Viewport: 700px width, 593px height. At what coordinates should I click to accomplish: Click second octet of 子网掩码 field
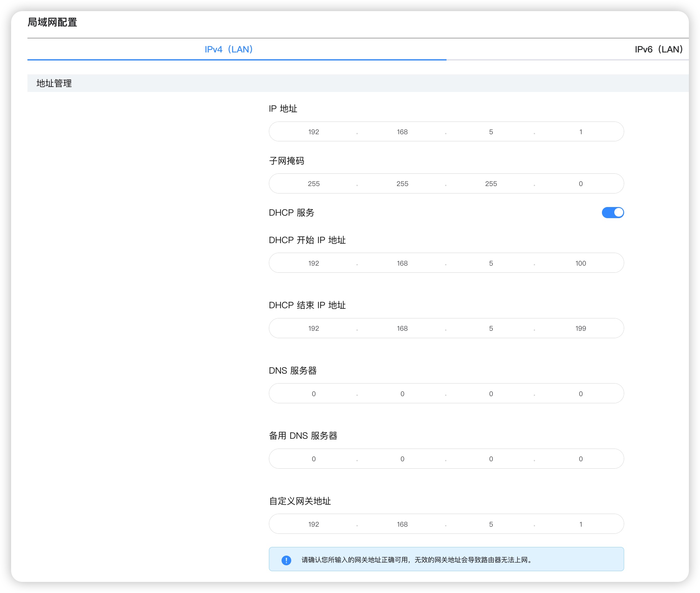[402, 184]
